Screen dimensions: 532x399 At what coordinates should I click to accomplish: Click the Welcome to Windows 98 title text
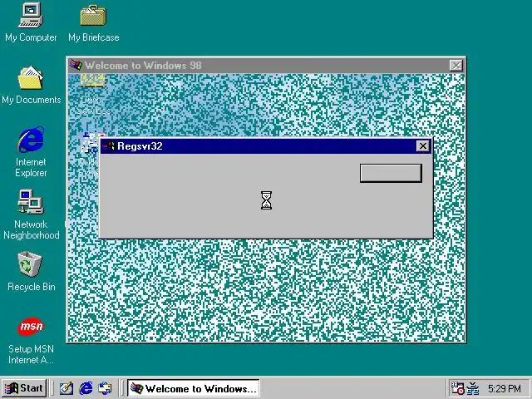tap(143, 65)
